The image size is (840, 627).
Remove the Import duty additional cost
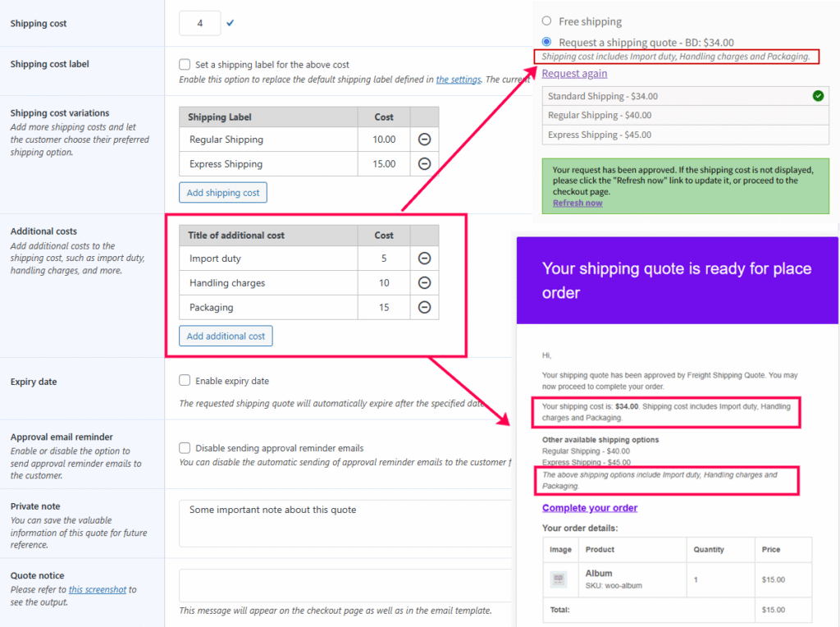[424, 259]
